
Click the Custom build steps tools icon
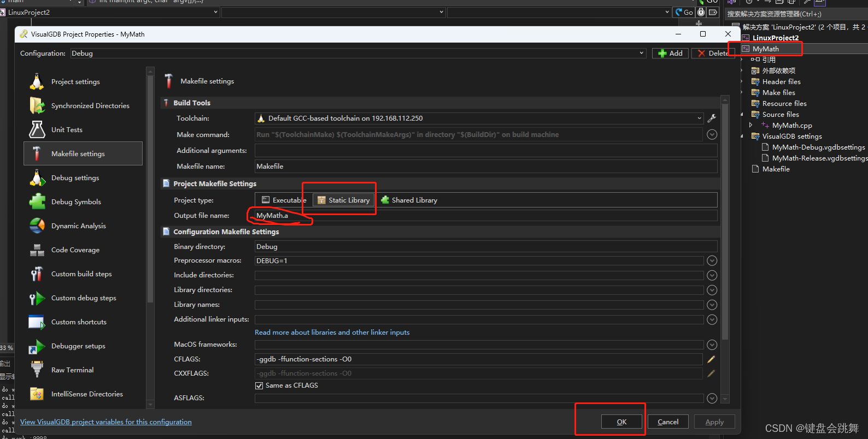point(37,274)
